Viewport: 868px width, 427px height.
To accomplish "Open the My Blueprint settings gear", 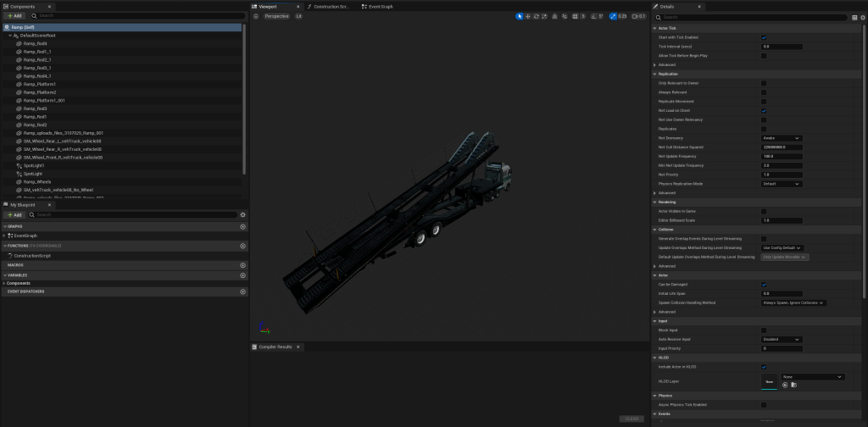I will (242, 214).
